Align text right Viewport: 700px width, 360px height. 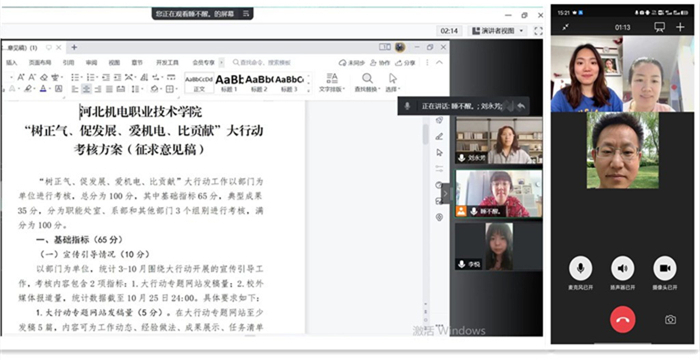(98, 89)
